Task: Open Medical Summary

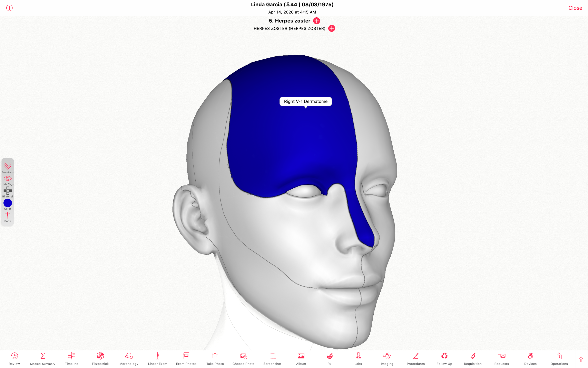Action: pyautogui.click(x=42, y=359)
